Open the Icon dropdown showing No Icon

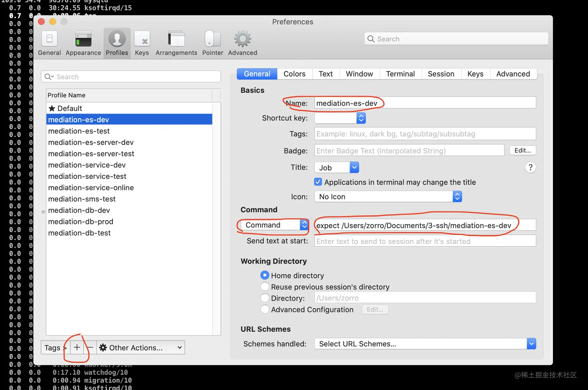[x=388, y=197]
